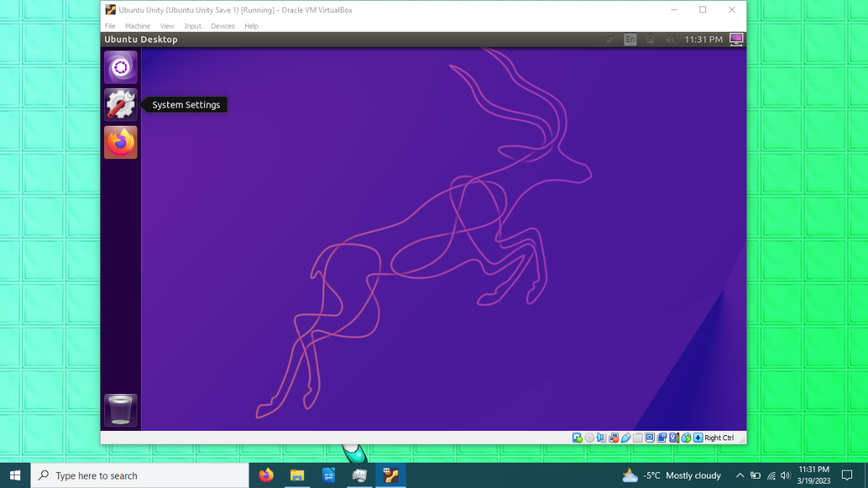The image size is (868, 488).
Task: Click the mouse integration status icon
Action: click(x=686, y=437)
